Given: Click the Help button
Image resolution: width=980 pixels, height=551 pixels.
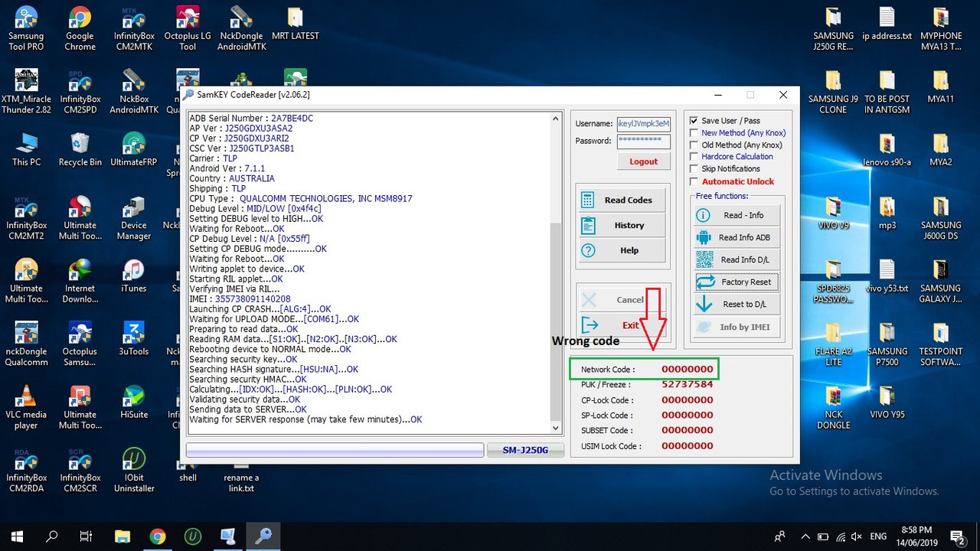Looking at the screenshot, I should click(x=622, y=250).
